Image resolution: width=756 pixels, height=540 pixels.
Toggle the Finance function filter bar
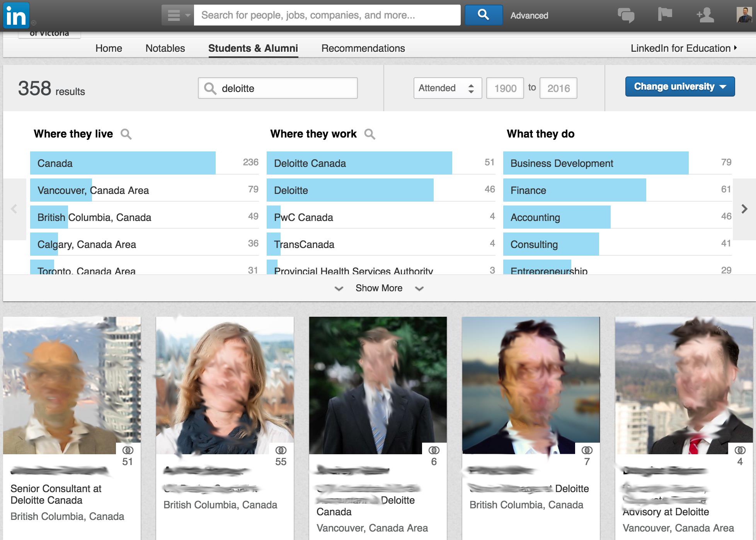574,190
